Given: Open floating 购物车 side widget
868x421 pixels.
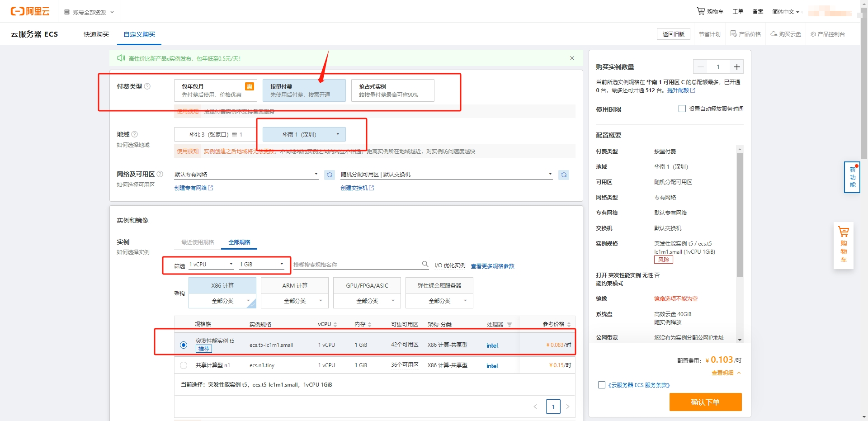Looking at the screenshot, I should point(844,246).
